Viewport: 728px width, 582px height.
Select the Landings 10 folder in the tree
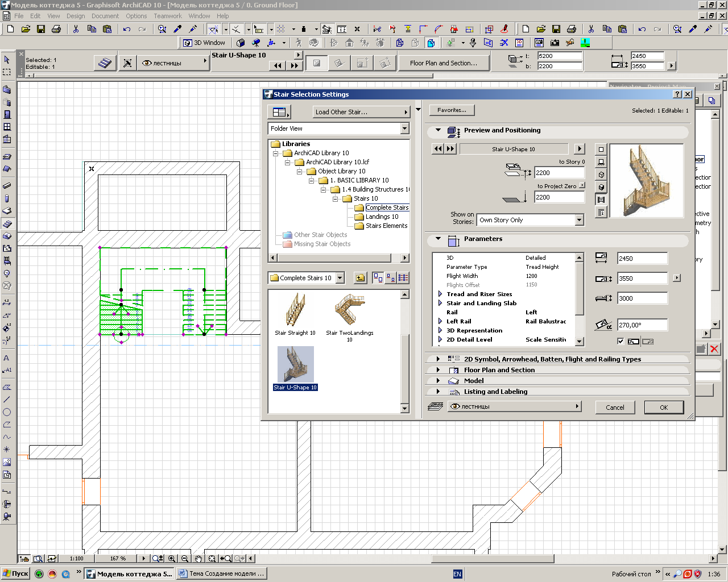tap(382, 217)
